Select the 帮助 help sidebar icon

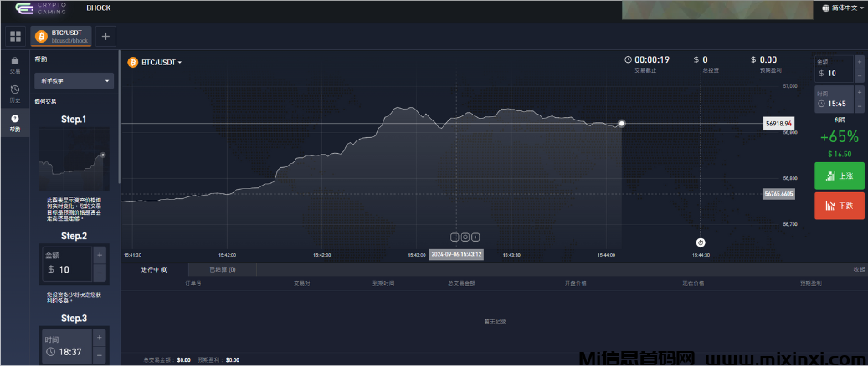click(14, 122)
